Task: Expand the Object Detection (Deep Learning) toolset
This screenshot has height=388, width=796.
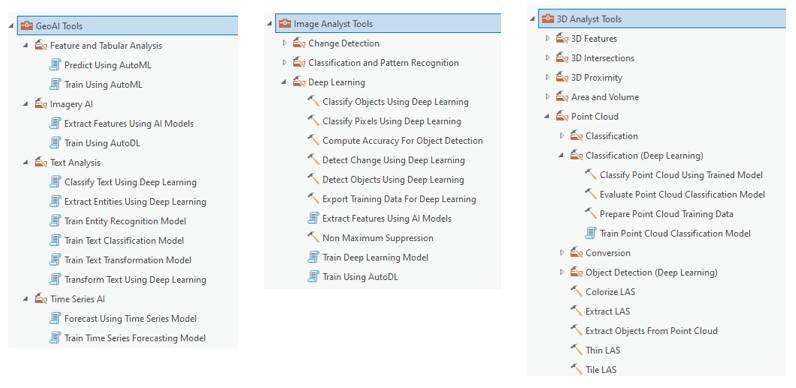Action: coord(561,272)
